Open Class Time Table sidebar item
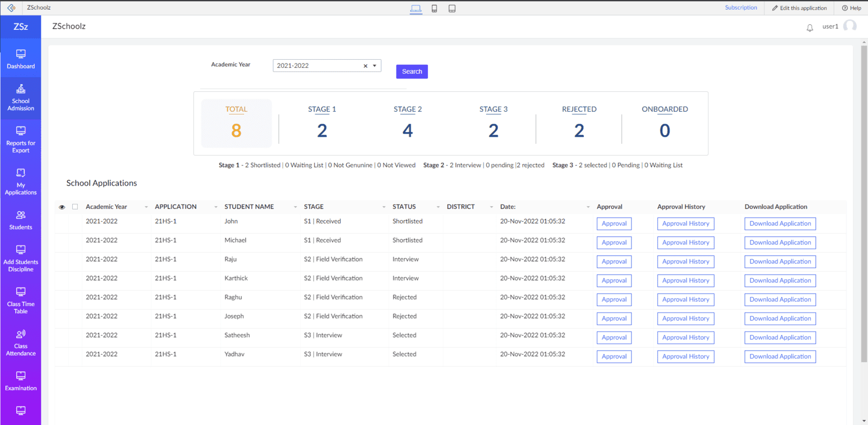 click(21, 301)
